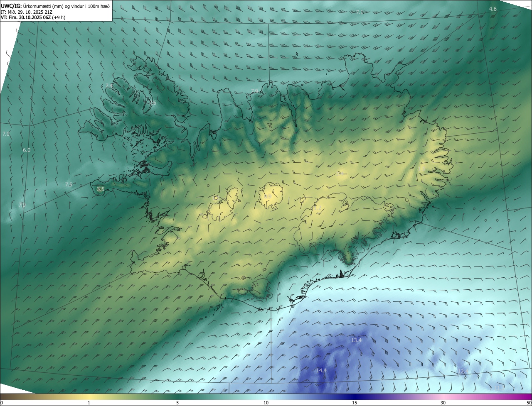Click the '5' tick on the colour scale

point(177,403)
